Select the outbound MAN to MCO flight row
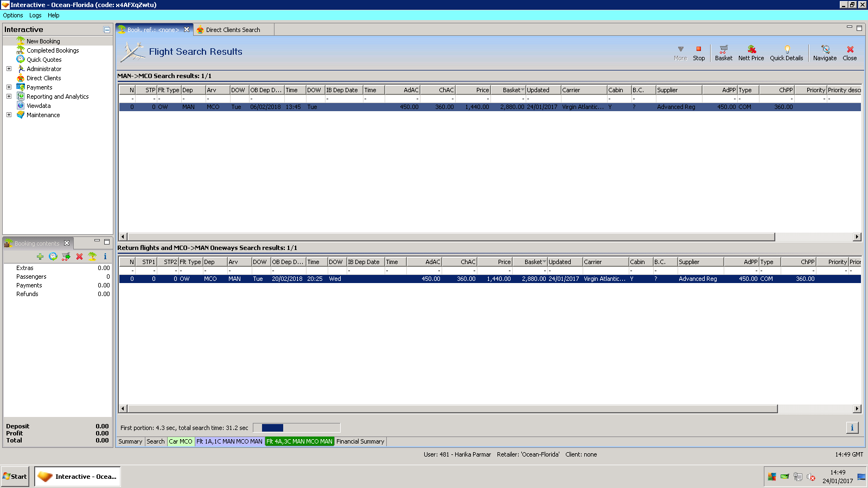Screen dimensions: 868x488 click(490, 107)
